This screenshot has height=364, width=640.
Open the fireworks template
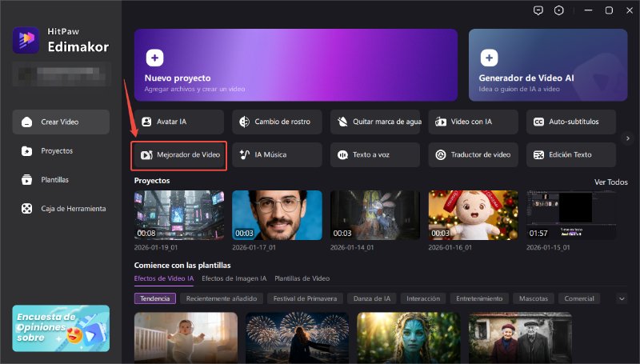coord(297,338)
